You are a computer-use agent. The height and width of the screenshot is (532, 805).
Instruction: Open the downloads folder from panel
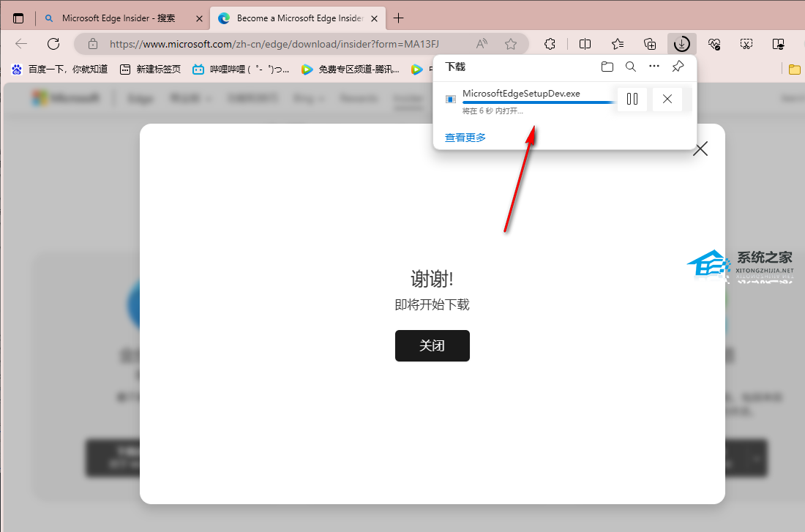pyautogui.click(x=607, y=67)
